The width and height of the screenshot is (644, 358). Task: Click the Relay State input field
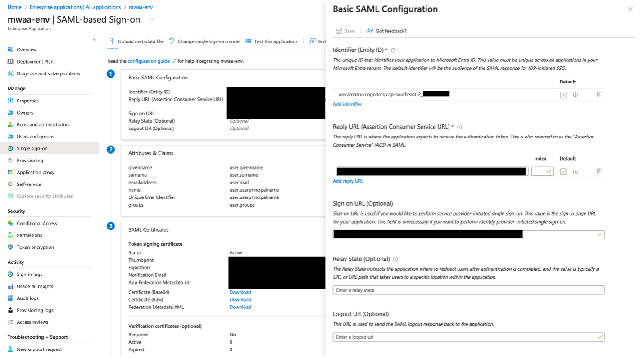[468, 290]
